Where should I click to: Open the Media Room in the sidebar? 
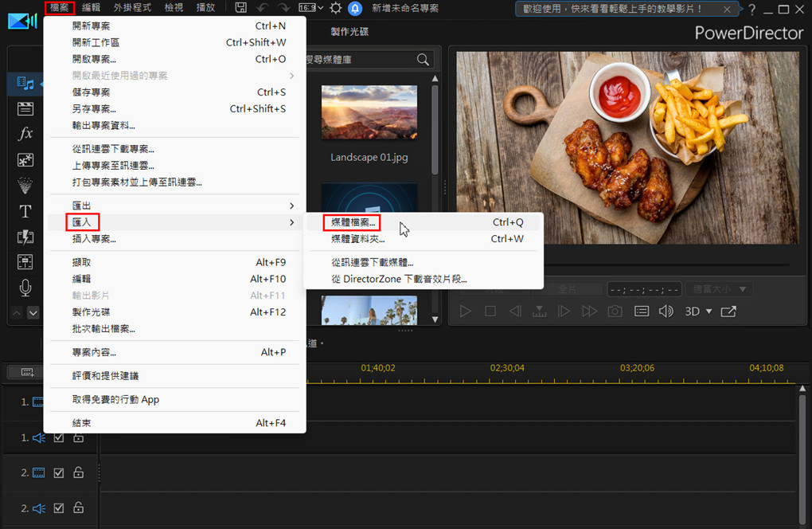(x=25, y=84)
